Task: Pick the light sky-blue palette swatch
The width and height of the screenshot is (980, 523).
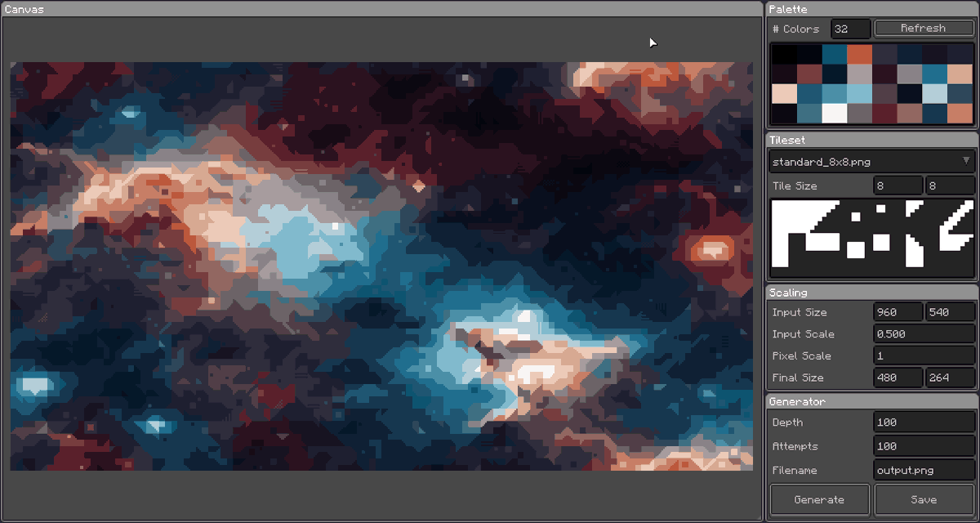Action: 859,93
